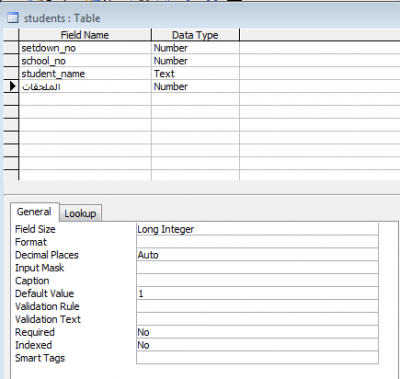Click the Default Value property label
The image size is (400, 379).
(x=45, y=294)
